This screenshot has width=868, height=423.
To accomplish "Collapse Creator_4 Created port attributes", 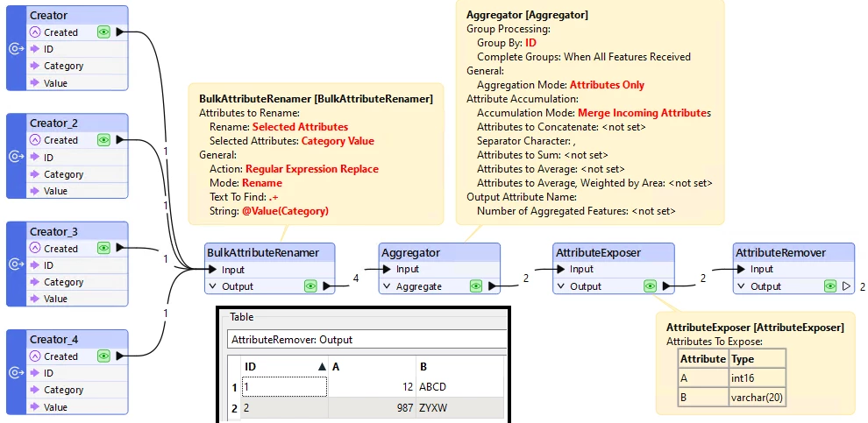I will 35,356.
